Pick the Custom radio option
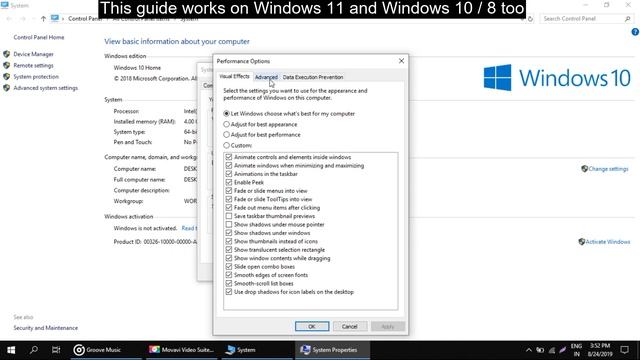 [238, 145]
